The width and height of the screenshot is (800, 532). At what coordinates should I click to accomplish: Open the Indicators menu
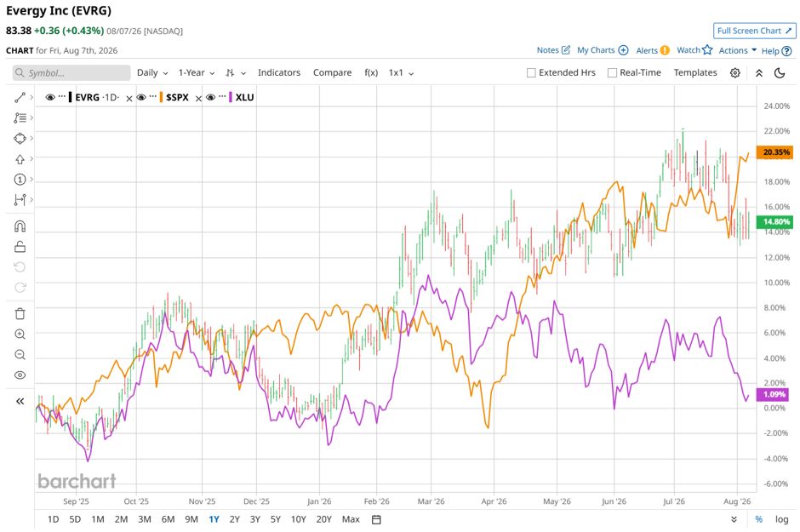click(x=279, y=72)
